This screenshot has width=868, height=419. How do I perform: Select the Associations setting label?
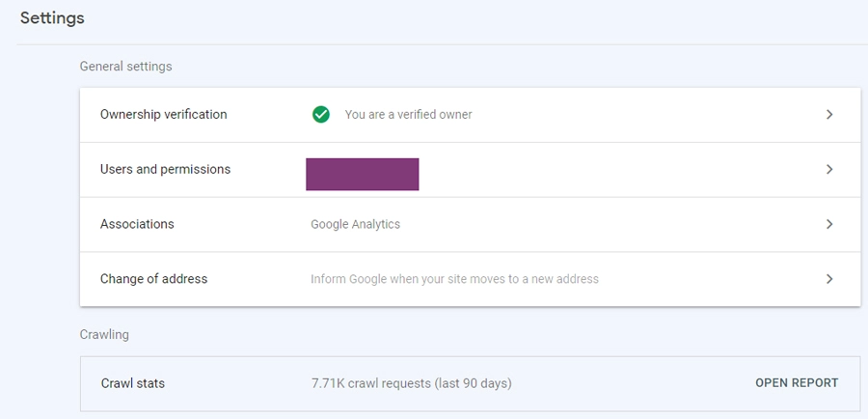[137, 224]
